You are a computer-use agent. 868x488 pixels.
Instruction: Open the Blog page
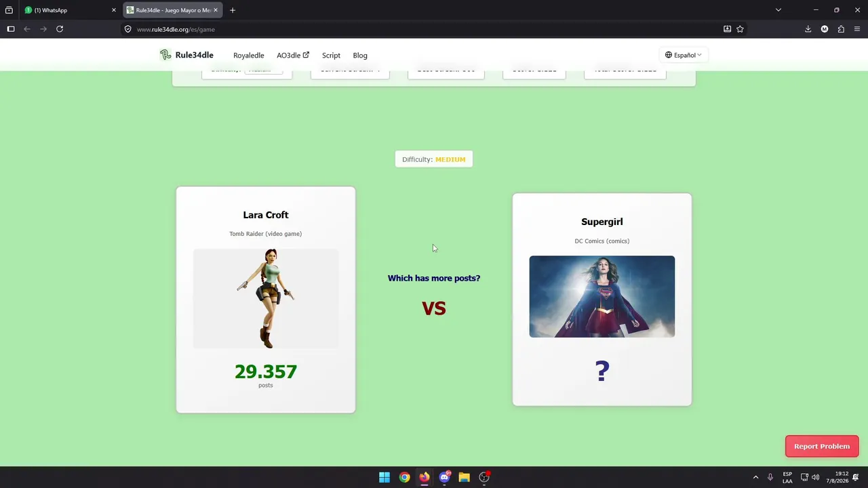coord(360,56)
